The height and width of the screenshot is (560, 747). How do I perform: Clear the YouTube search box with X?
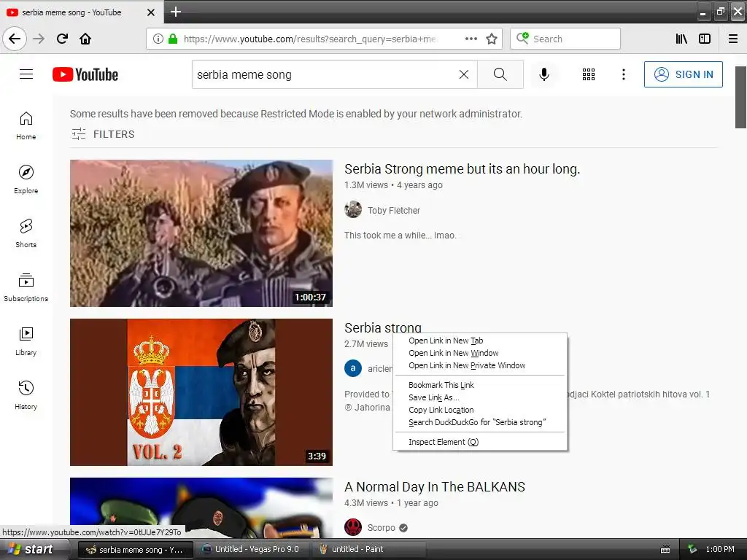pyautogui.click(x=463, y=74)
